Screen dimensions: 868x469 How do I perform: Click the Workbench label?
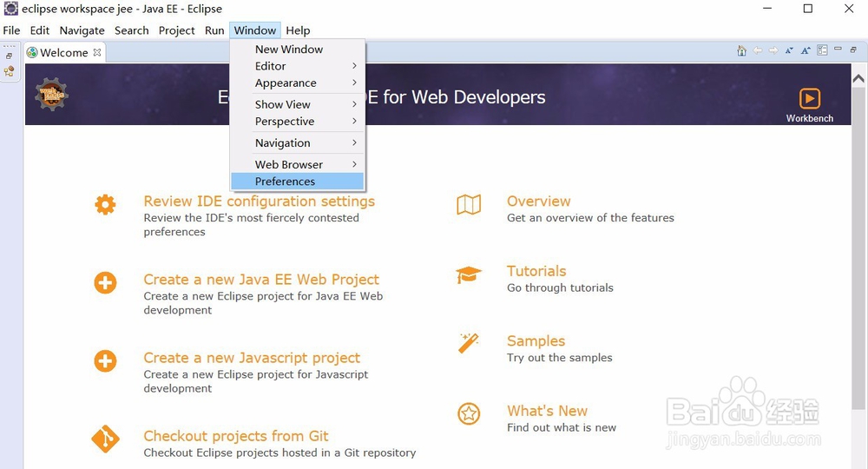pyautogui.click(x=809, y=118)
